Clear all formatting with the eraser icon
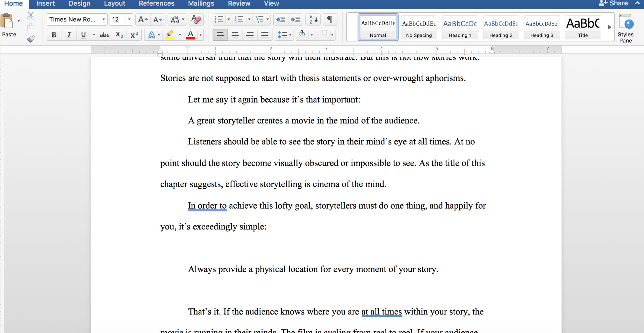644x333 pixels. point(196,20)
